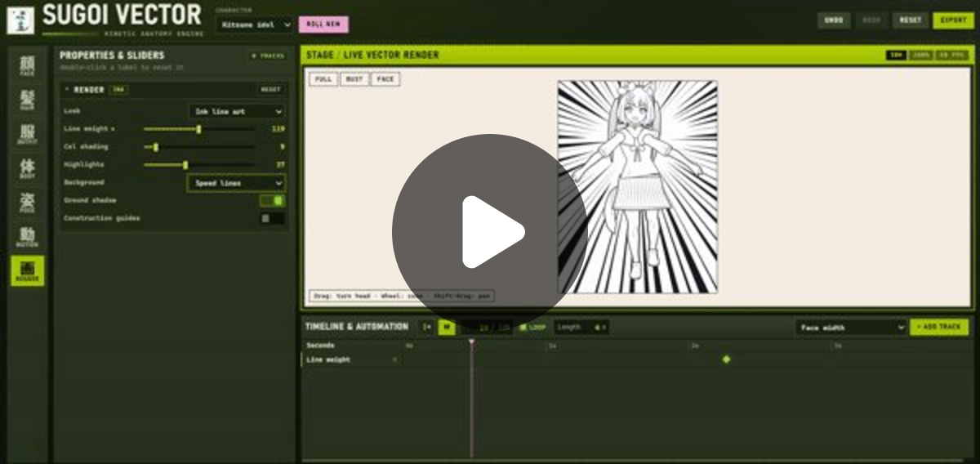Click the Line weight property label

pos(87,129)
